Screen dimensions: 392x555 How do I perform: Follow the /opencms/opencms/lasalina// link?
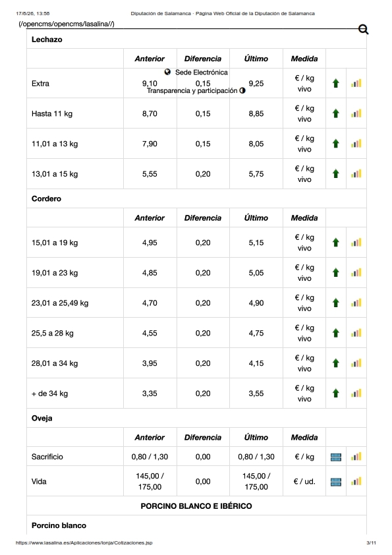[x=67, y=24]
